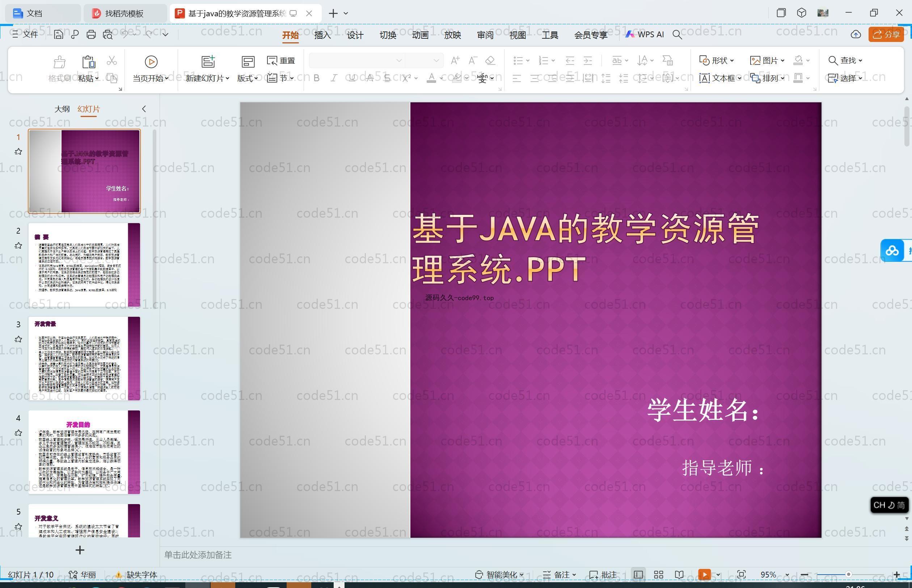Click the Cut scissors icon
The height and width of the screenshot is (588, 912).
click(x=111, y=60)
